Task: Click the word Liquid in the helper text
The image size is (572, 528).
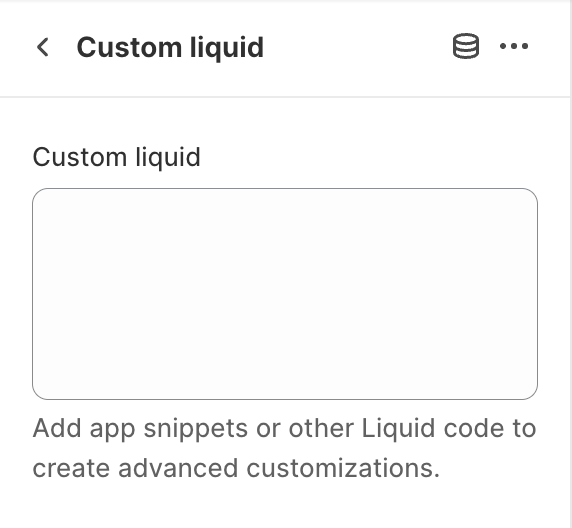Action: click(398, 428)
